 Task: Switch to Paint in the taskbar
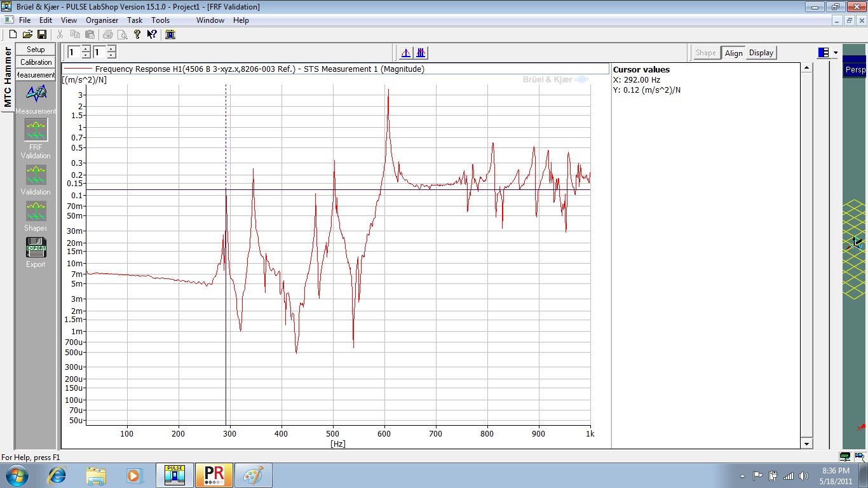point(254,475)
